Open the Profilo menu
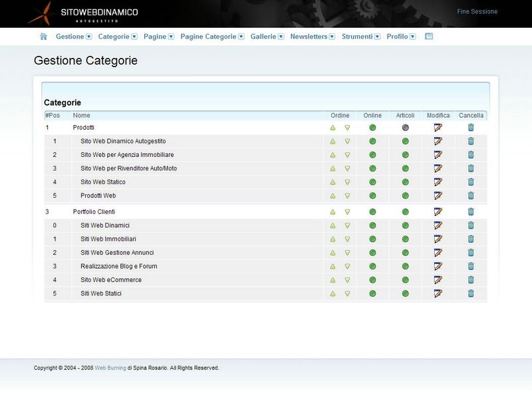Screen dimensions: 532x399 [x=397, y=37]
